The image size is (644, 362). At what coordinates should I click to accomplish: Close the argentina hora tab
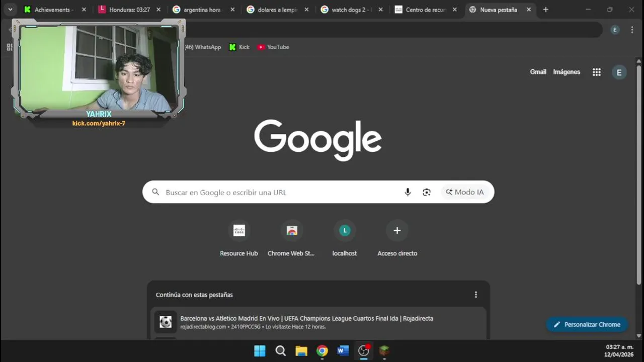click(232, 10)
